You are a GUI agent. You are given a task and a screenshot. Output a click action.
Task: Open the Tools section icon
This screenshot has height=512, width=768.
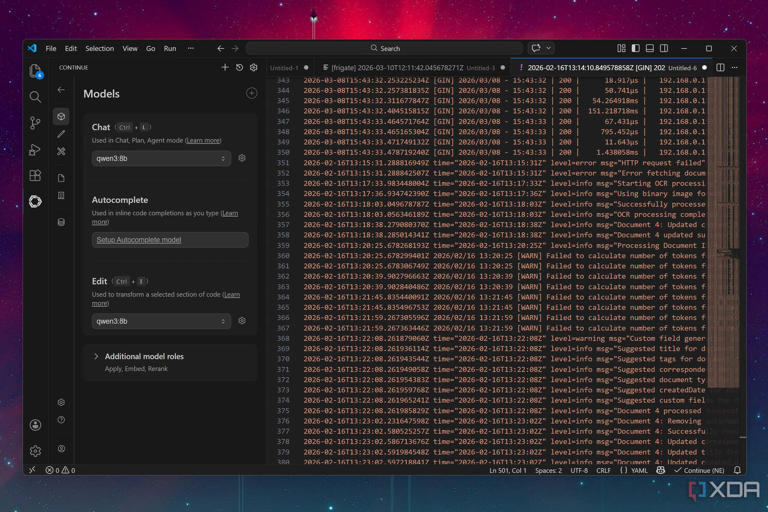[x=61, y=151]
